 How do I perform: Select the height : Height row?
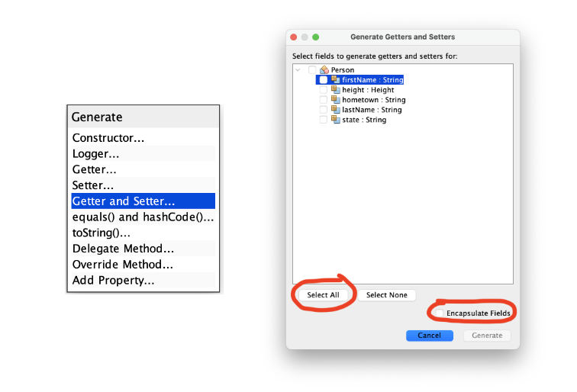coord(368,90)
